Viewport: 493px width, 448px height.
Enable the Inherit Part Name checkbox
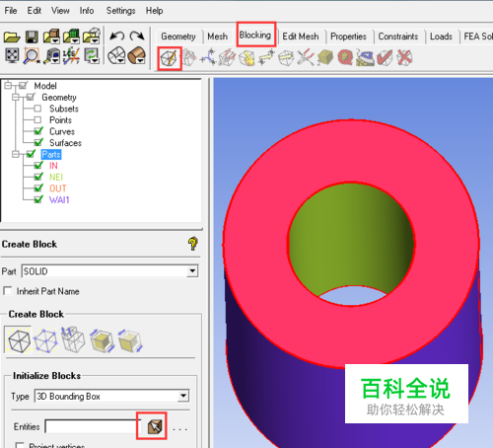[x=7, y=291]
